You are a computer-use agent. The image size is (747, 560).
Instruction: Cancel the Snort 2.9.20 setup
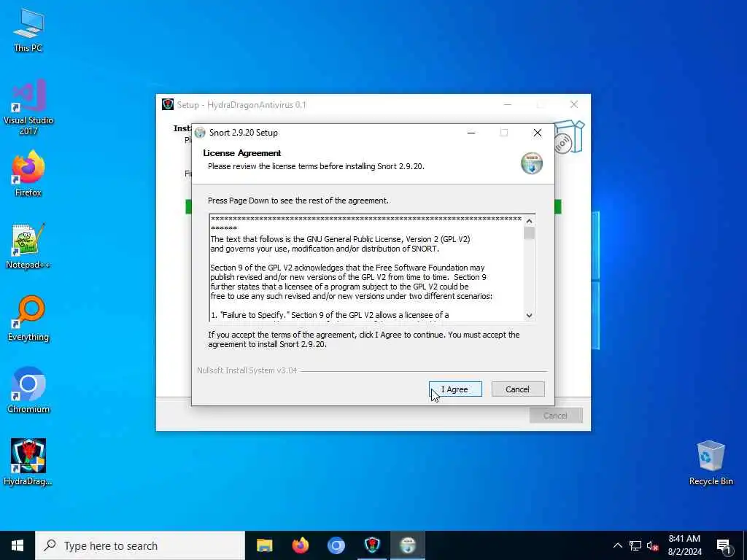tap(518, 389)
